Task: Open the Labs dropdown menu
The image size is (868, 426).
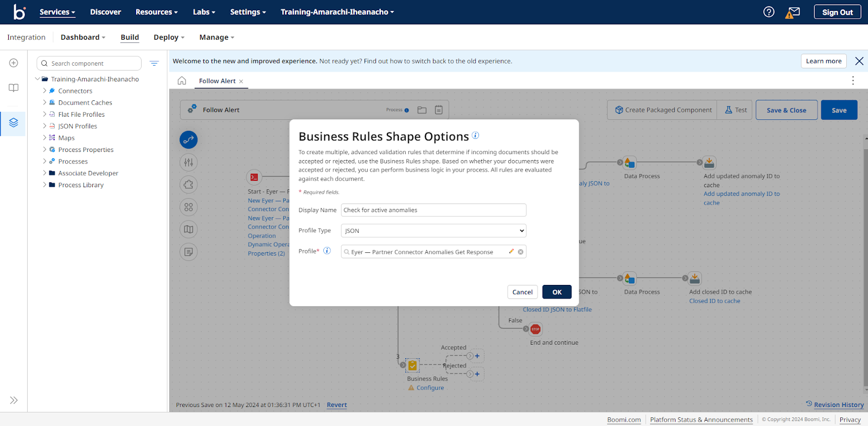Action: pos(204,12)
